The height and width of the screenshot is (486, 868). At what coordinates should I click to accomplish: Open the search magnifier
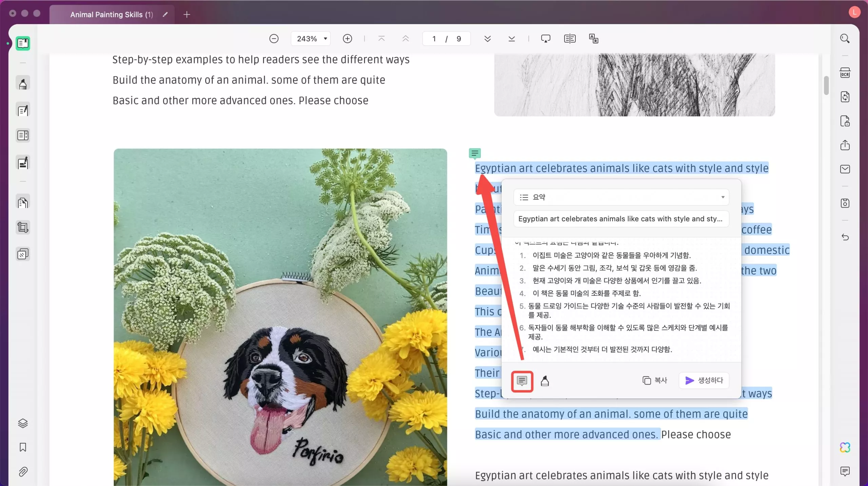[x=845, y=39]
